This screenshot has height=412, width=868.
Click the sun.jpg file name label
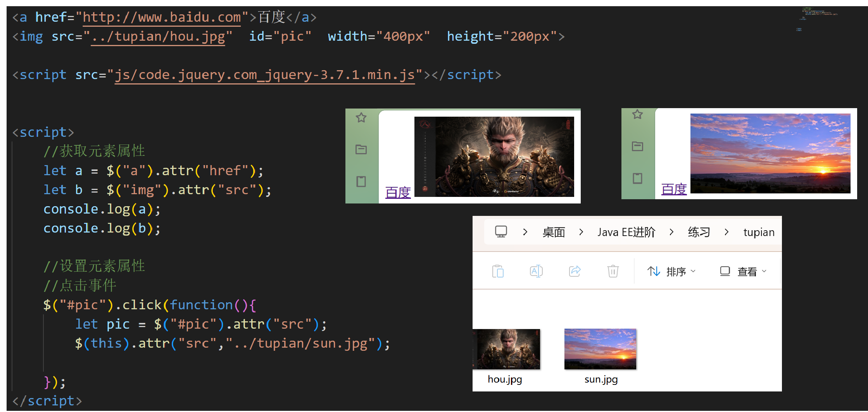601,379
